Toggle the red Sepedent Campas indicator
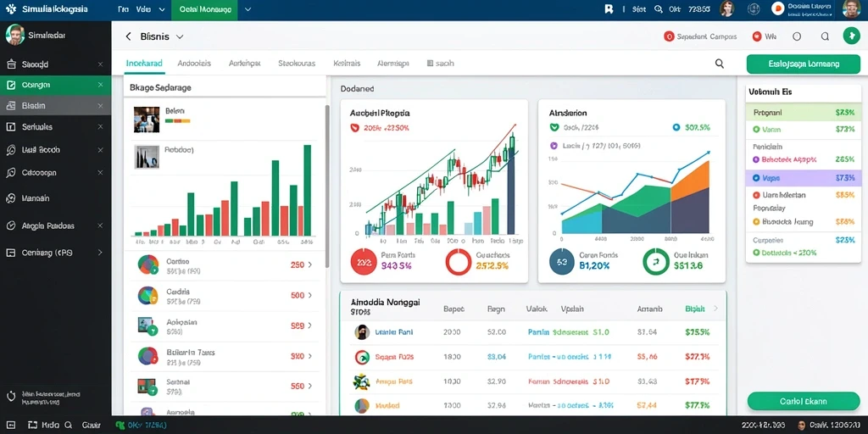 [x=669, y=36]
